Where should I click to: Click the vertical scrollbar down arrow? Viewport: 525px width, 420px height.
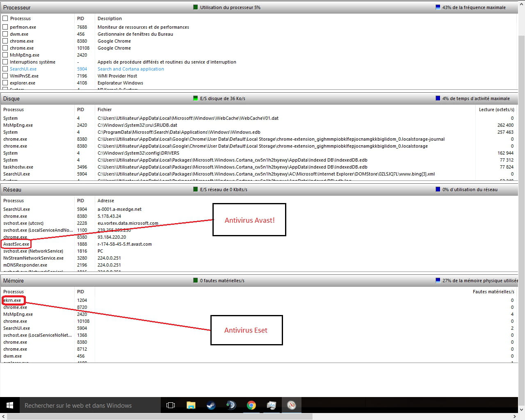pyautogui.click(x=522, y=409)
